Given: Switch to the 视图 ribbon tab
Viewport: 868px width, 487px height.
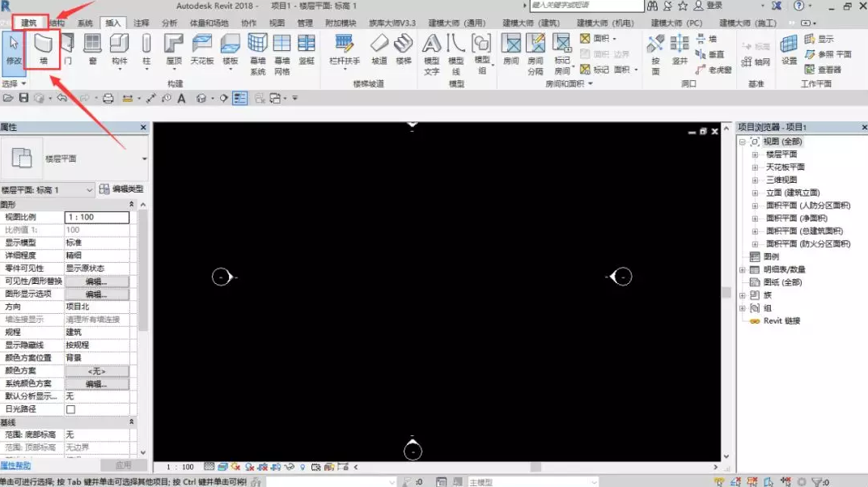Looking at the screenshot, I should coord(277,23).
